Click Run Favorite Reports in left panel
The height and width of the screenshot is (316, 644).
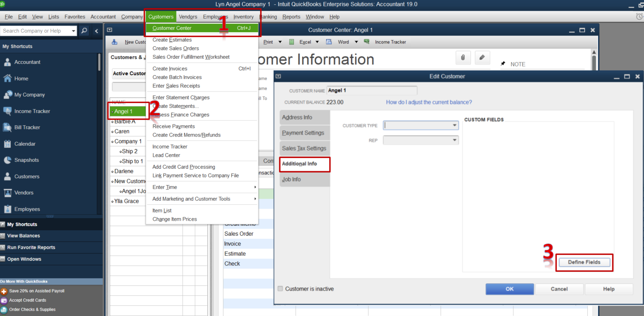point(31,247)
